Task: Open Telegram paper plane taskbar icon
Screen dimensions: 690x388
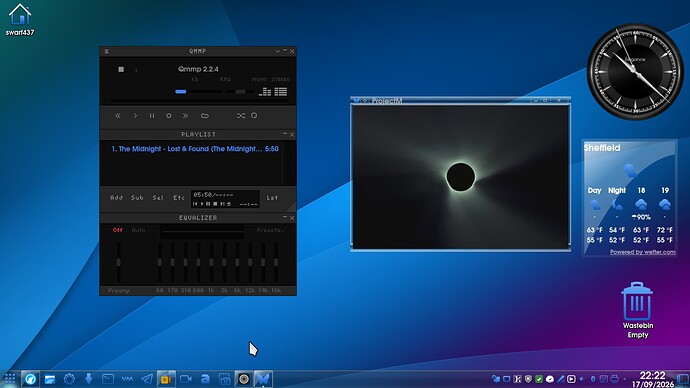Action: (147, 379)
